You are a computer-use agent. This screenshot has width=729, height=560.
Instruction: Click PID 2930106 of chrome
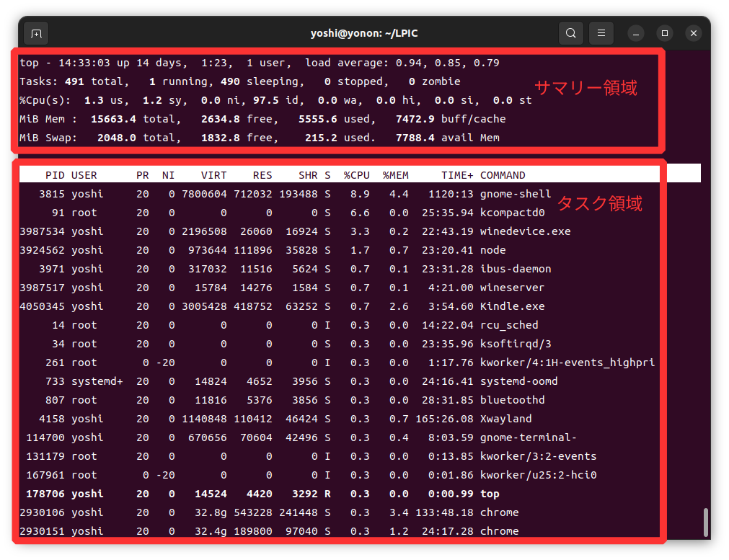(x=42, y=512)
